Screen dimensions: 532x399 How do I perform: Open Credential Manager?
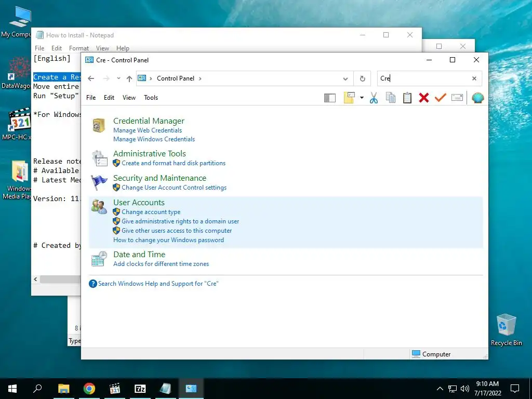[149, 121]
